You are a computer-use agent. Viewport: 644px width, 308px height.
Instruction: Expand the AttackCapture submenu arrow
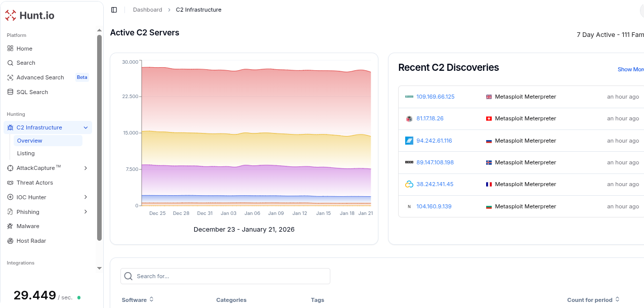tap(85, 168)
